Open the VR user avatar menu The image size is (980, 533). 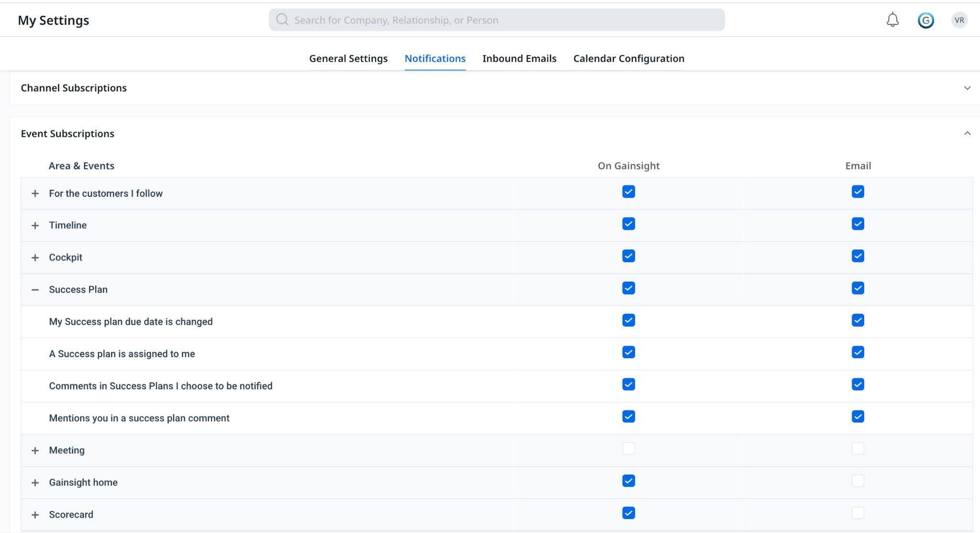click(x=959, y=20)
